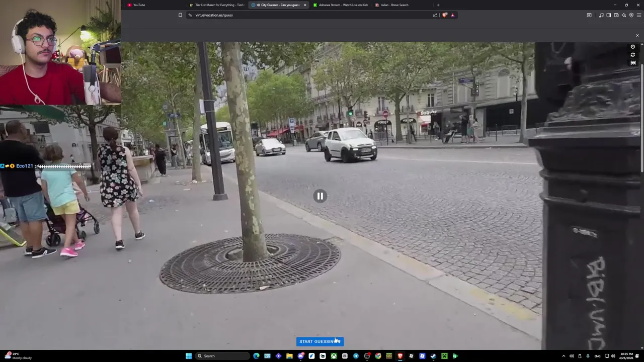644x362 pixels.
Task: Switch to Brave browser on the taskbar
Action: [x=400, y=356]
